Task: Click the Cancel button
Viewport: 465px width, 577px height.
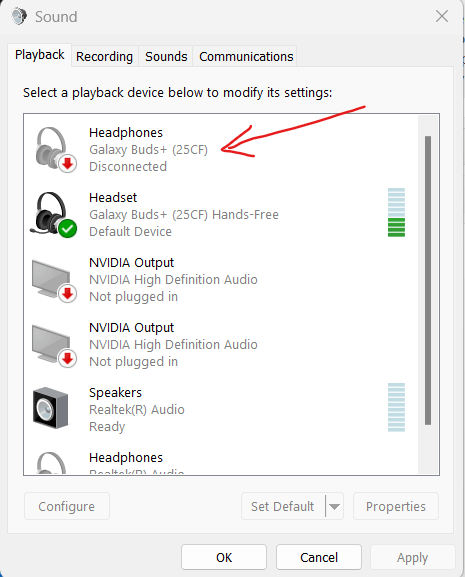Action: [319, 557]
